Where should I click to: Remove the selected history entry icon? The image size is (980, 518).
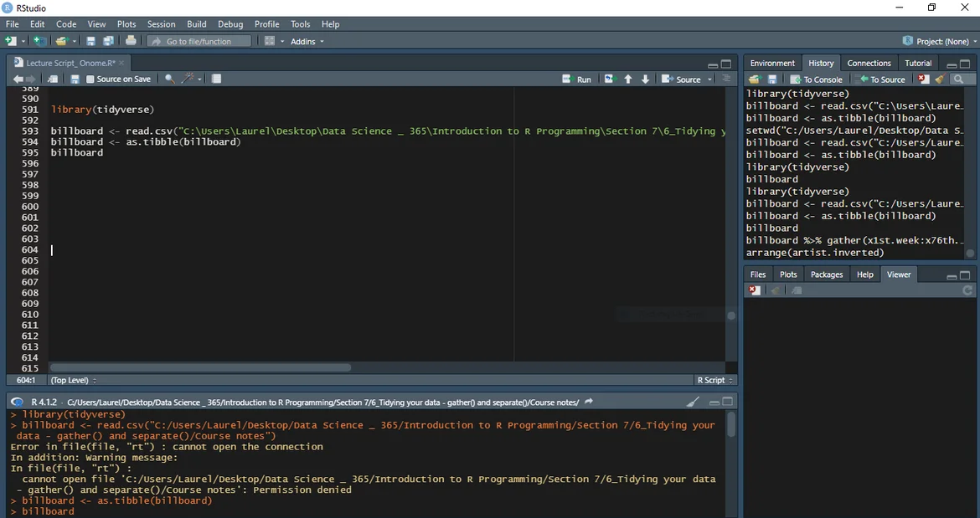click(x=923, y=79)
